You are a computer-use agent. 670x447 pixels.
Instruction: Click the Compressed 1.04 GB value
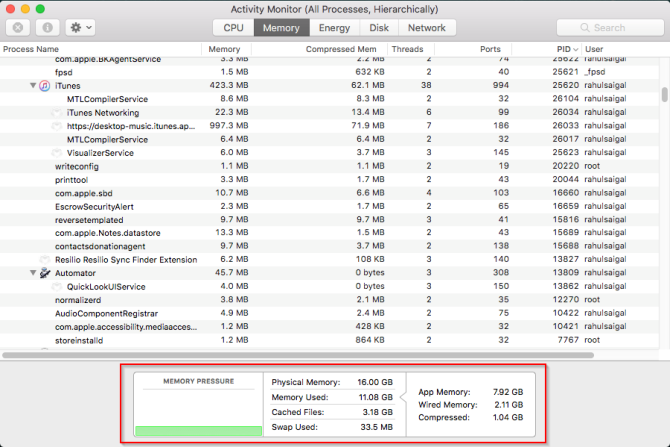(508, 418)
